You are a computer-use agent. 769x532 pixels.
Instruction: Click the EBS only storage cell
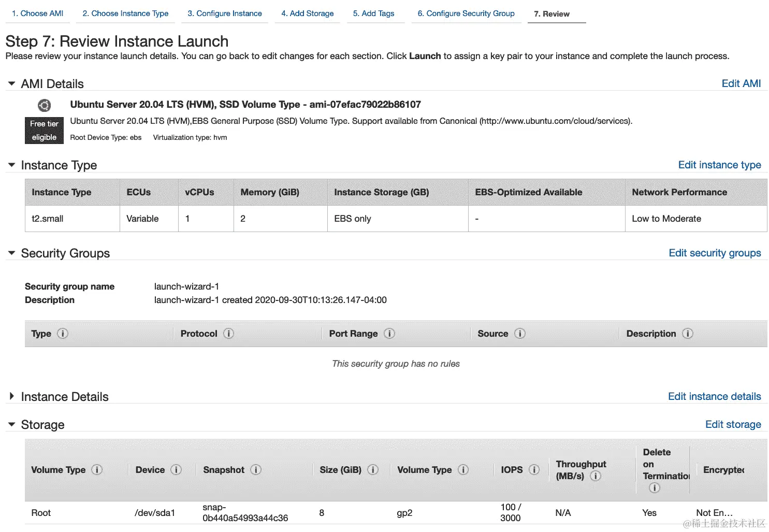click(x=398, y=219)
